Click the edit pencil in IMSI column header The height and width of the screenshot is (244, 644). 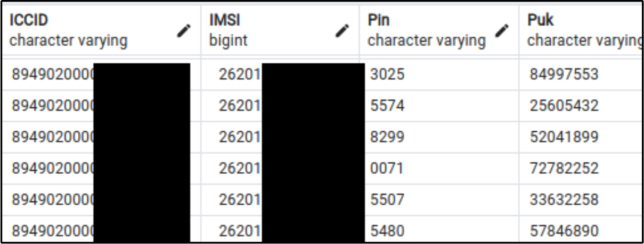click(343, 31)
